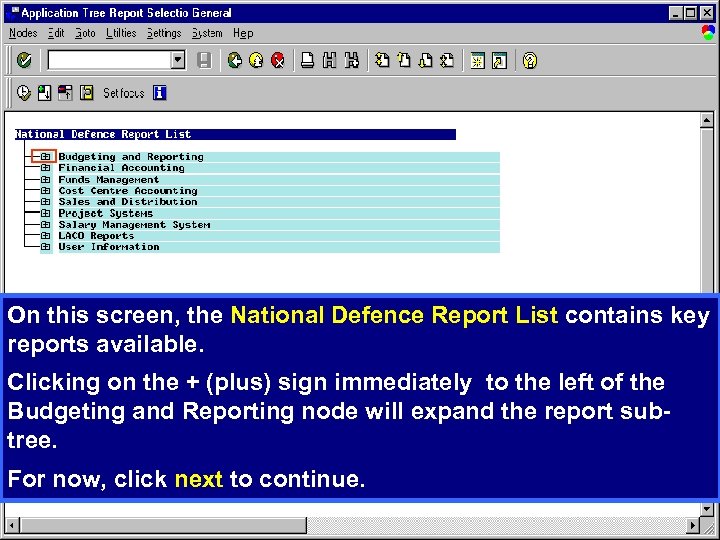The height and width of the screenshot is (540, 720).
Task: Open the Edit menu
Action: coord(56,33)
